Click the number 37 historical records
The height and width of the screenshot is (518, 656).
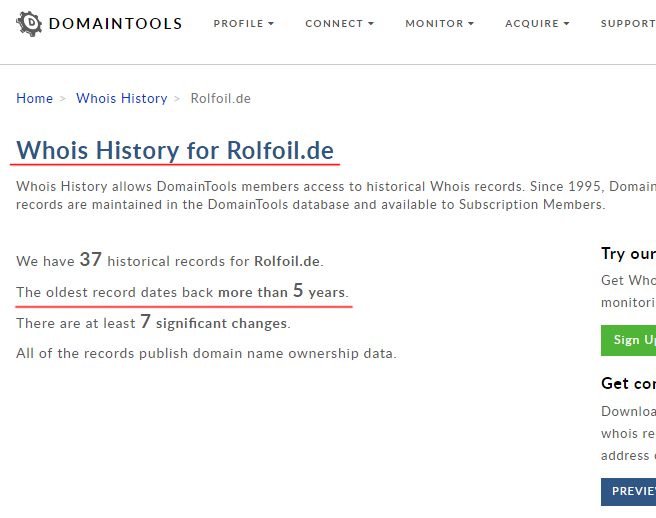(90, 259)
